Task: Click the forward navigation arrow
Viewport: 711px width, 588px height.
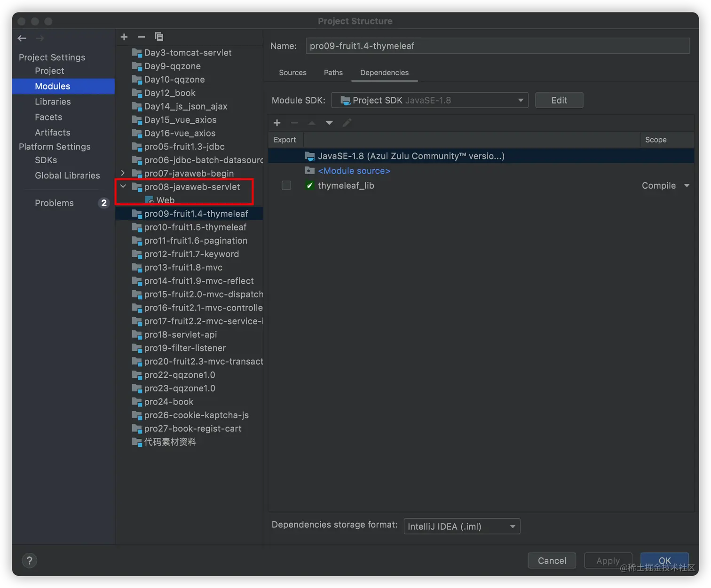Action: tap(40, 38)
